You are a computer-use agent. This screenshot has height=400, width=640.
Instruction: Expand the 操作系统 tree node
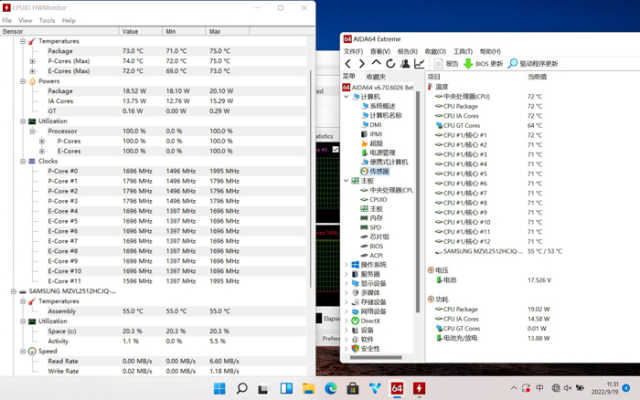coord(347,264)
